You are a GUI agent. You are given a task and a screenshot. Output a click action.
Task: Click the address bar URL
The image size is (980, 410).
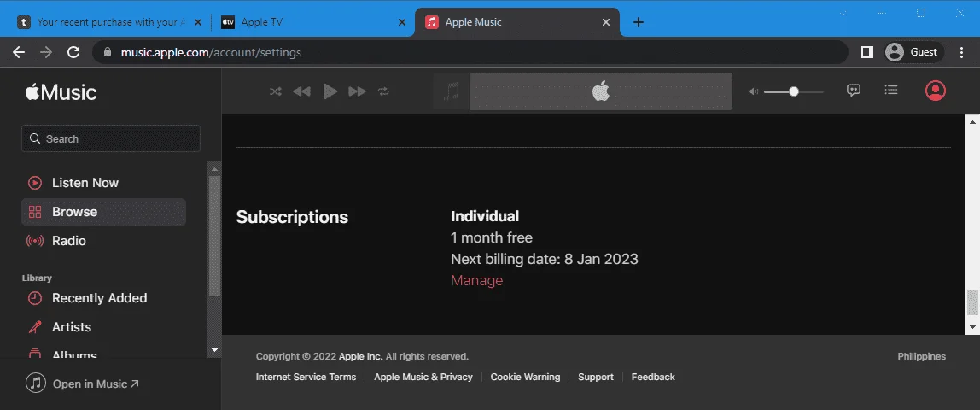(211, 52)
